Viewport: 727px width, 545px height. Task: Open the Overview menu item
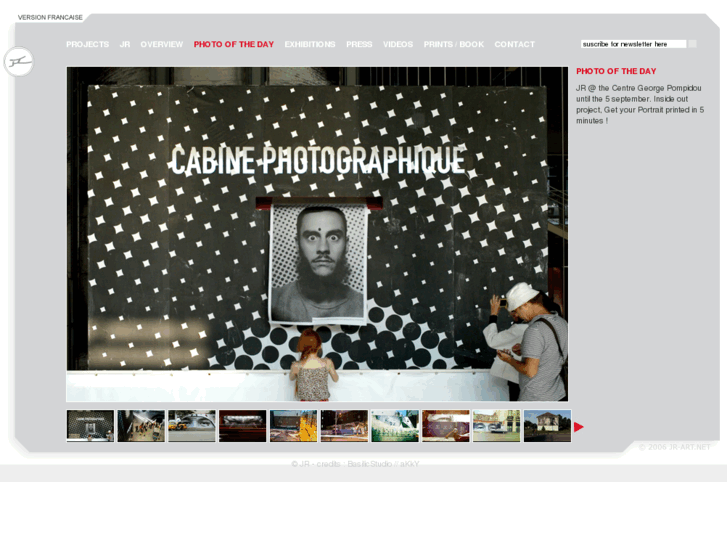tap(162, 45)
